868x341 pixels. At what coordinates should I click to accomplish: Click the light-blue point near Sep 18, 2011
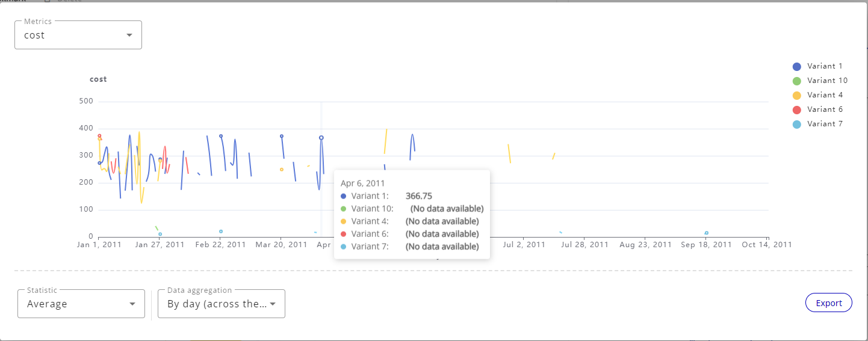[x=707, y=233]
